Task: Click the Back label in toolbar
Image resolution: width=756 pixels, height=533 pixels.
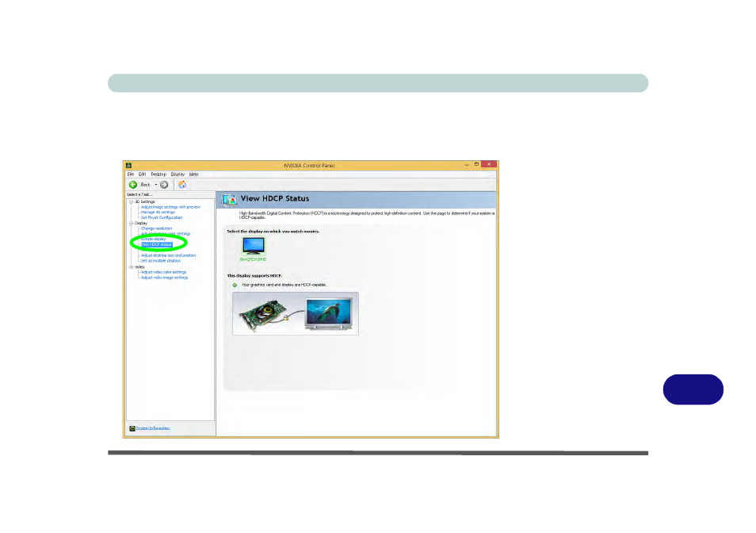Action: [x=145, y=185]
